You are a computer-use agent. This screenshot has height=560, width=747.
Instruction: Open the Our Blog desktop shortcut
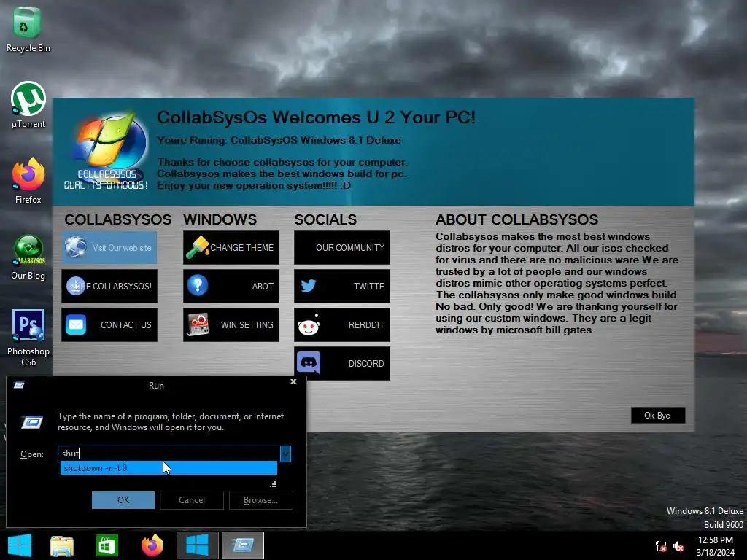[28, 257]
